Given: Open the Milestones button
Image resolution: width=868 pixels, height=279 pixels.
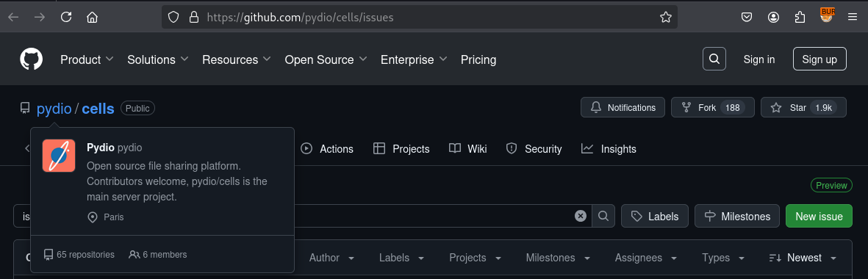Looking at the screenshot, I should (x=736, y=216).
